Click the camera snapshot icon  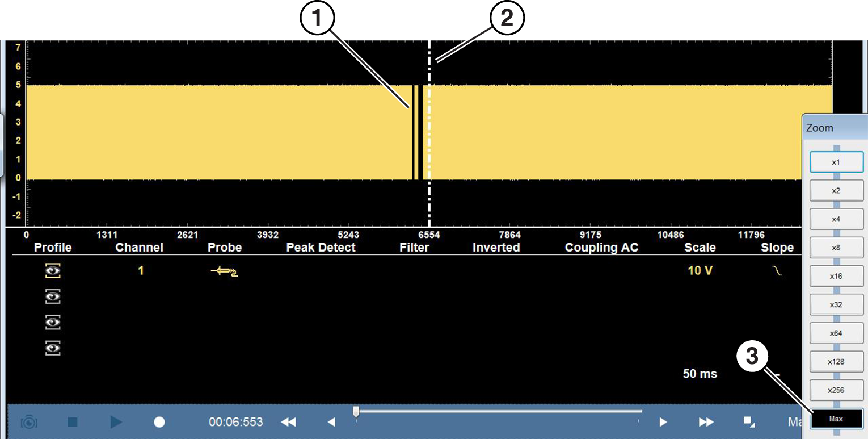(x=29, y=422)
